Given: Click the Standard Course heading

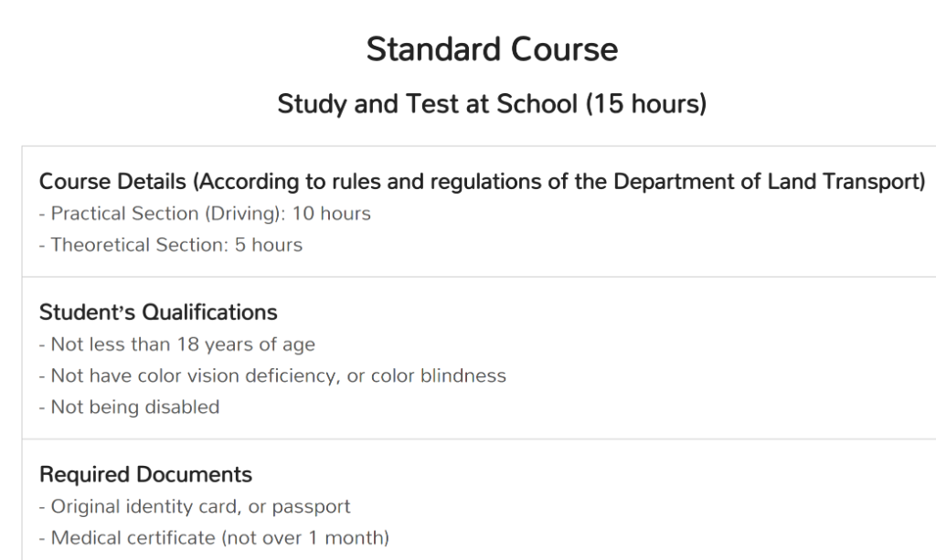Looking at the screenshot, I should (x=492, y=49).
